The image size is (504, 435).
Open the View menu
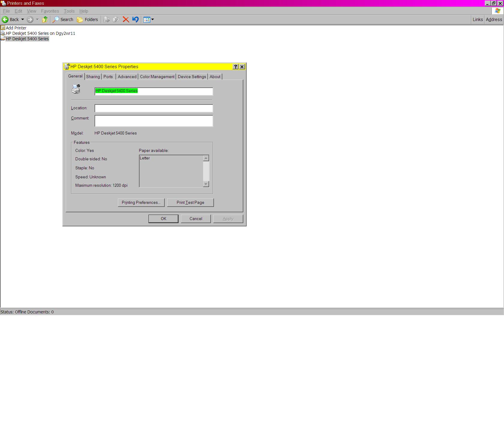coord(31,11)
